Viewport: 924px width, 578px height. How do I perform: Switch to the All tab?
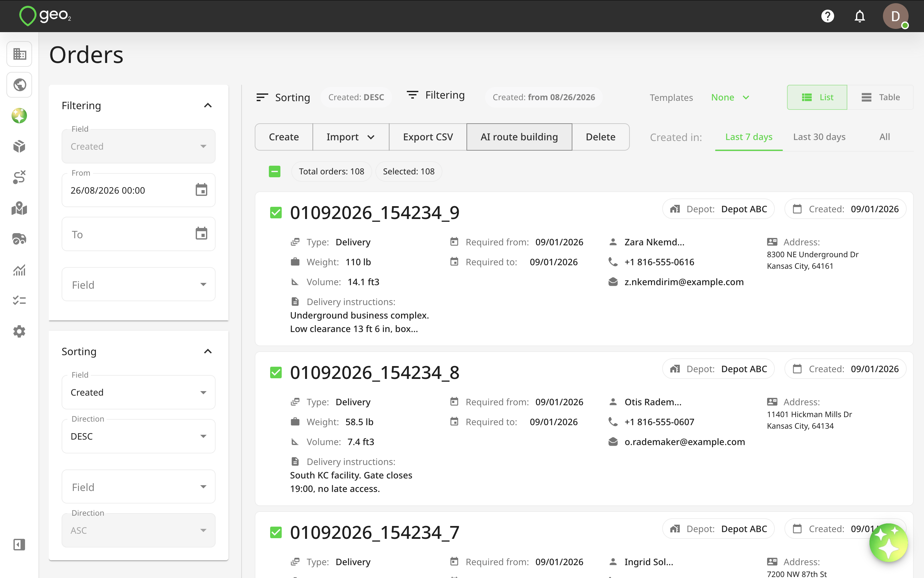tap(884, 137)
